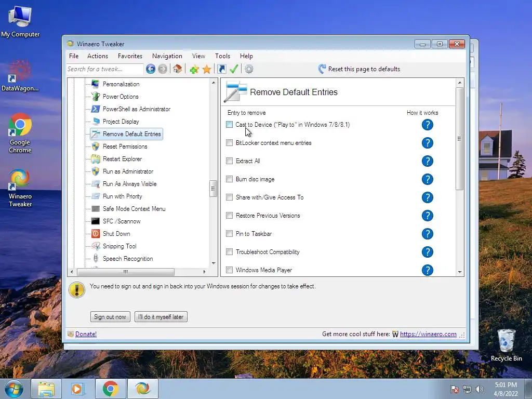Click the right pane scroll down arrow
Viewport: 532px width, 399px height.
[x=460, y=272]
